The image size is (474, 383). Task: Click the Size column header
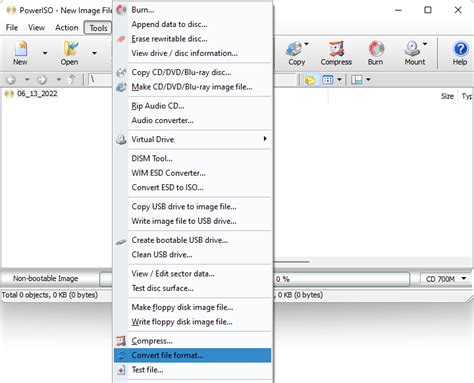(447, 96)
